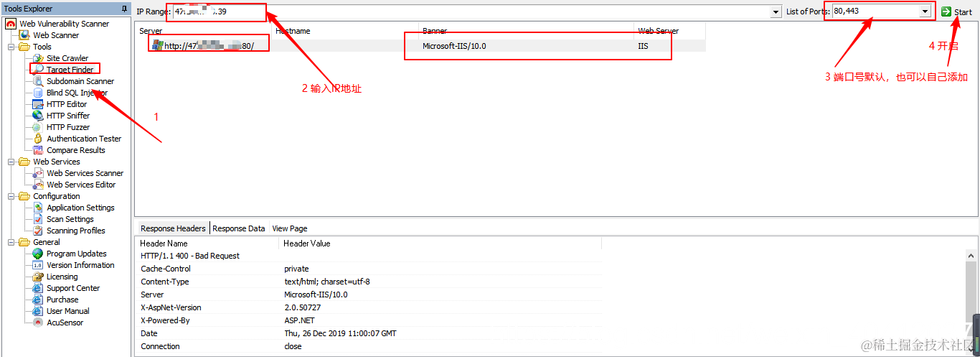Open the Web Services Scanner icon

38,173
